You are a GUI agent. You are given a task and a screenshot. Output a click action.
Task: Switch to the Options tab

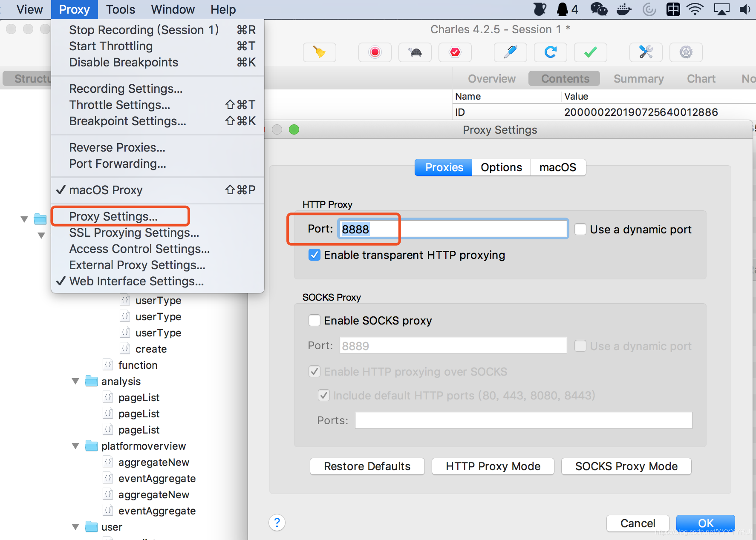click(x=501, y=167)
